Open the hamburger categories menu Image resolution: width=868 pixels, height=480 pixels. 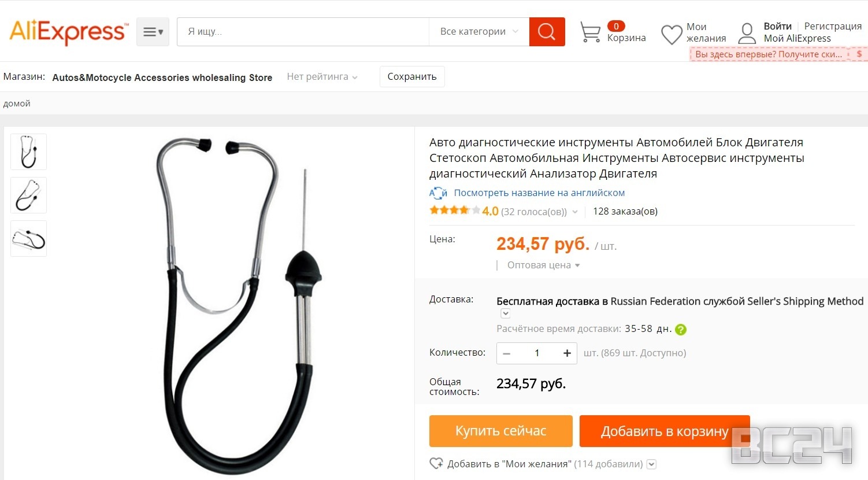pos(153,32)
